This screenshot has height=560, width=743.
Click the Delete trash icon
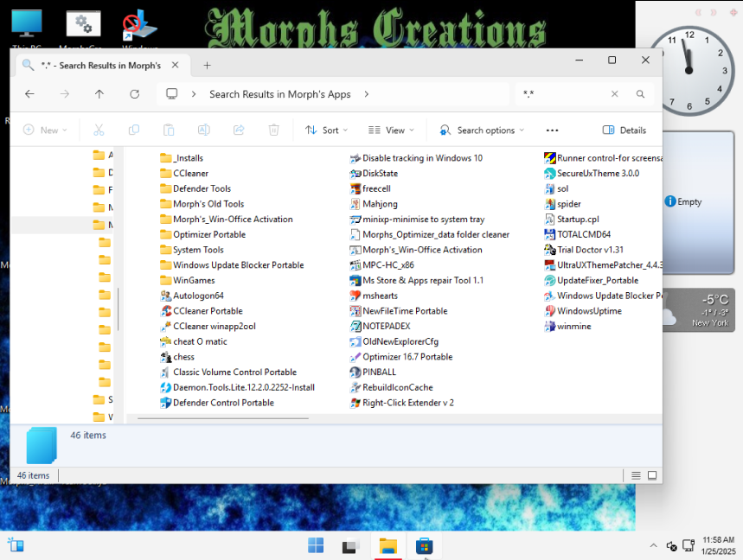[273, 130]
